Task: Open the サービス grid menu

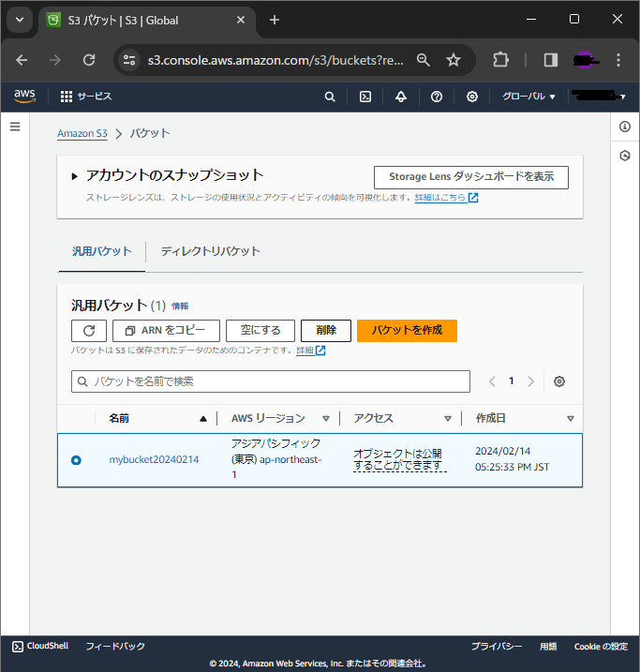Action: 85,97
